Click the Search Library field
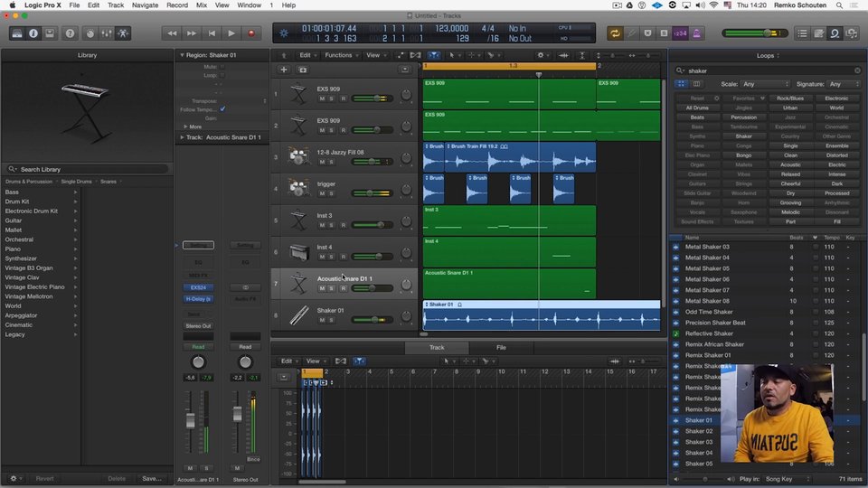 point(87,169)
